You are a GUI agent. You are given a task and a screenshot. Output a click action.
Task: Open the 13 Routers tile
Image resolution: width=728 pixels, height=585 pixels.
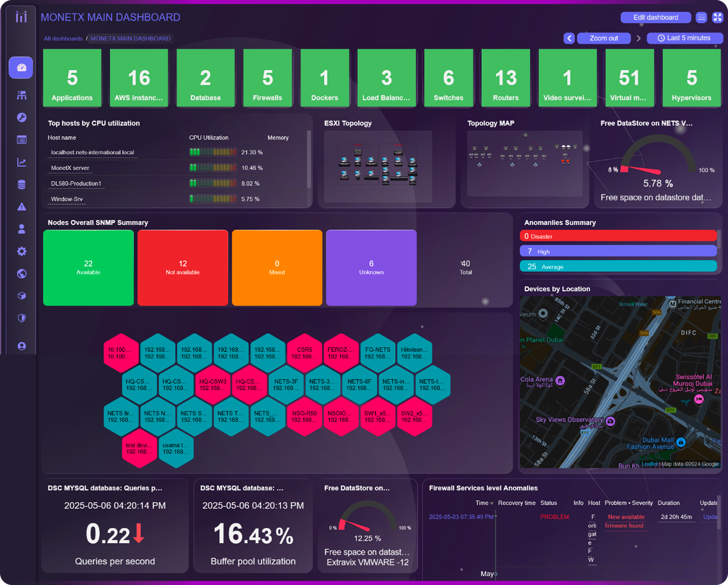(506, 78)
